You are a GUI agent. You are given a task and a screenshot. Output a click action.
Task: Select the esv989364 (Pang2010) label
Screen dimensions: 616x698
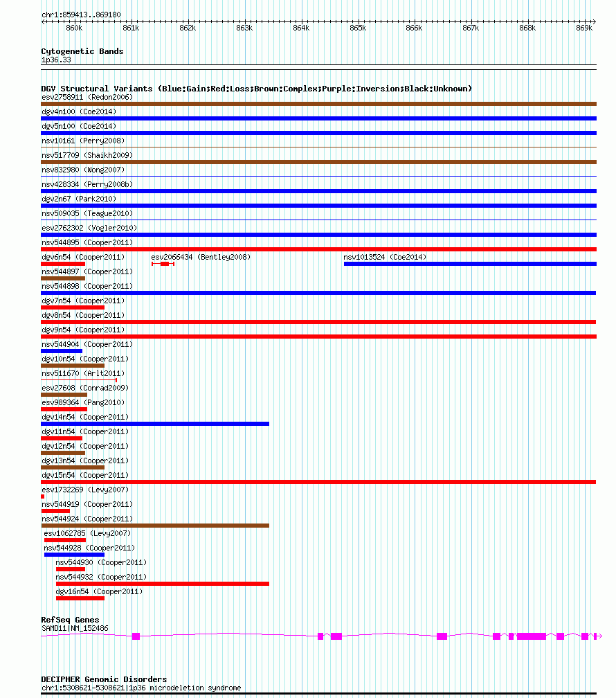[x=83, y=402]
